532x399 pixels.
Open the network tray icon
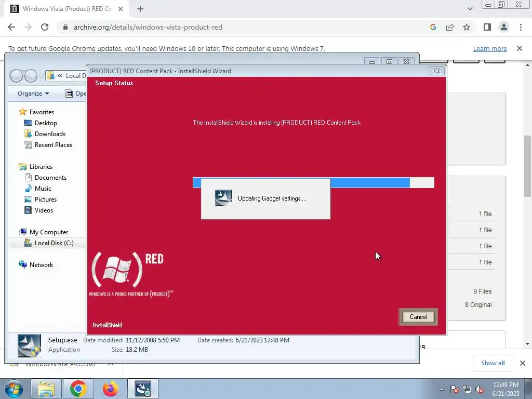[x=467, y=389]
